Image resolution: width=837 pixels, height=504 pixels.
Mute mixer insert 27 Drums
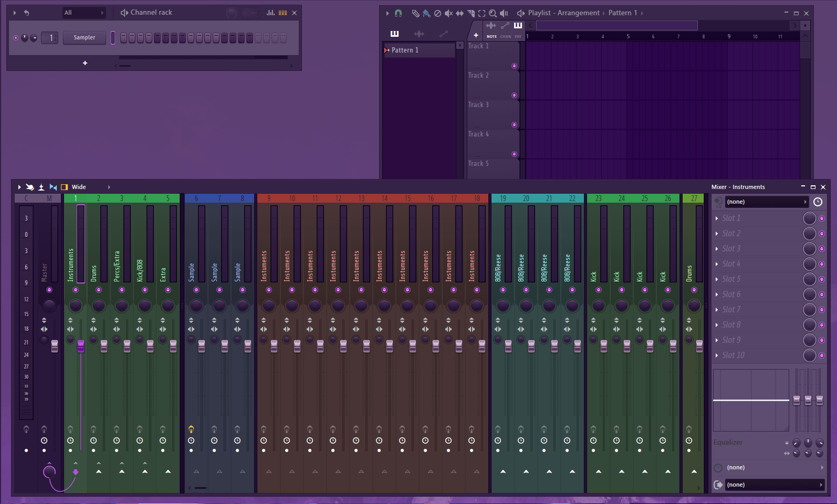tap(694, 290)
